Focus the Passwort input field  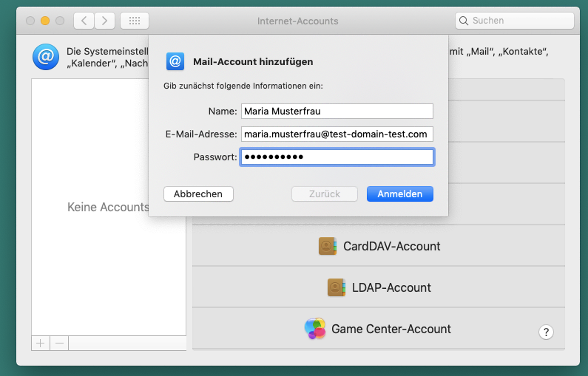(x=337, y=157)
